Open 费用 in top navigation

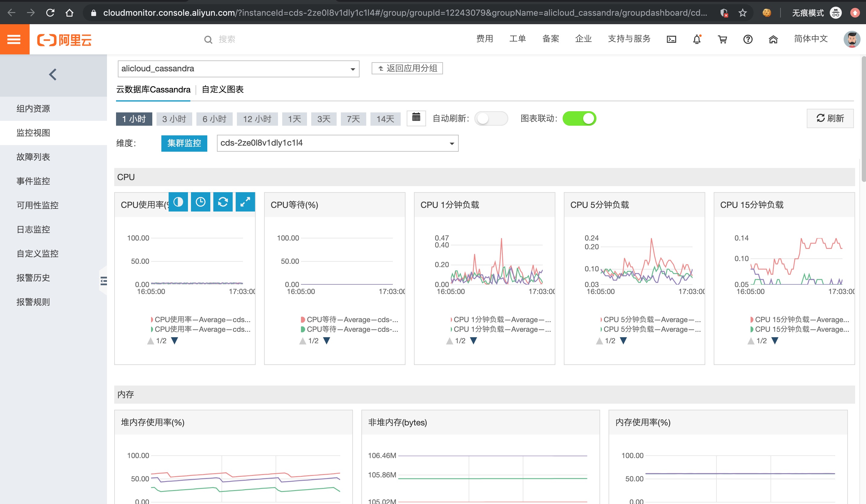(x=485, y=39)
